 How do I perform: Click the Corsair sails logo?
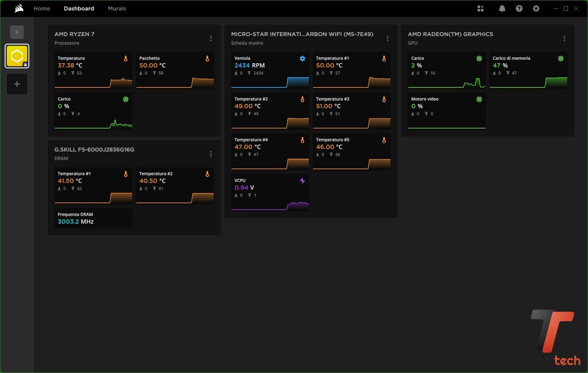[19, 8]
